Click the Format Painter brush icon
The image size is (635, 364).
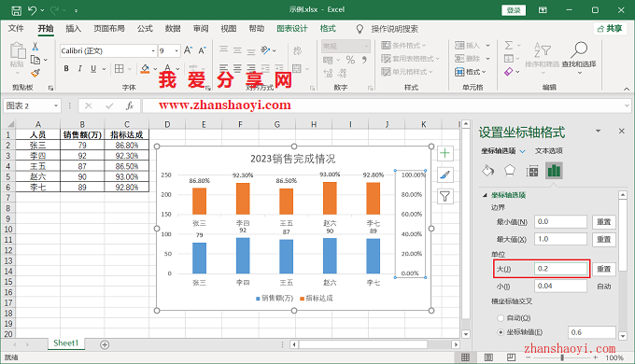pos(35,74)
